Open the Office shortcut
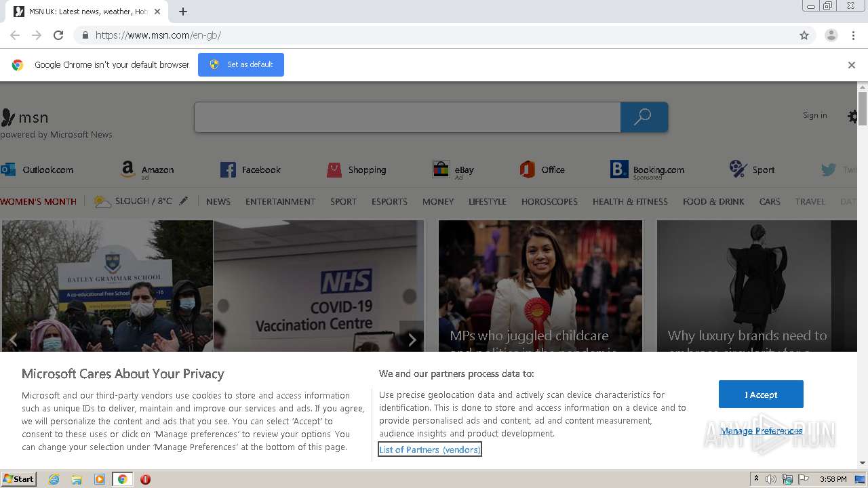The height and width of the screenshot is (488, 868). pos(542,169)
